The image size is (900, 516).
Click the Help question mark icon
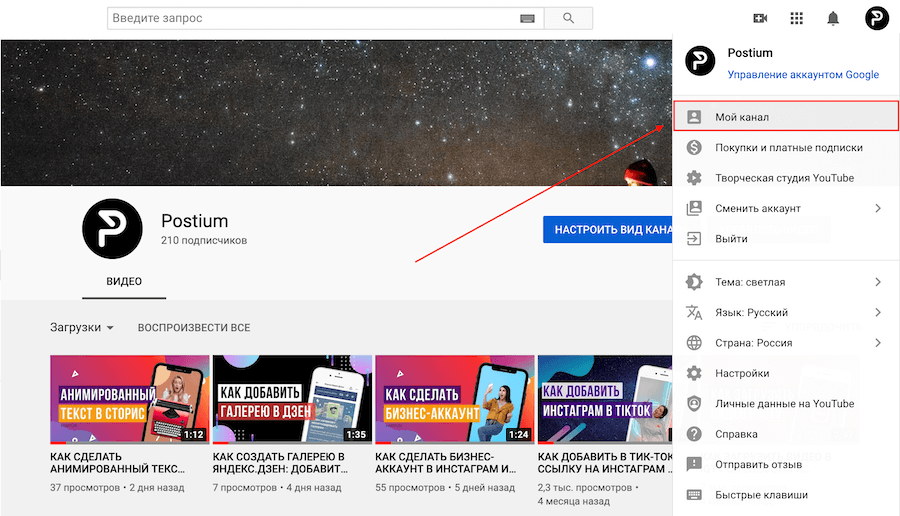[694, 434]
